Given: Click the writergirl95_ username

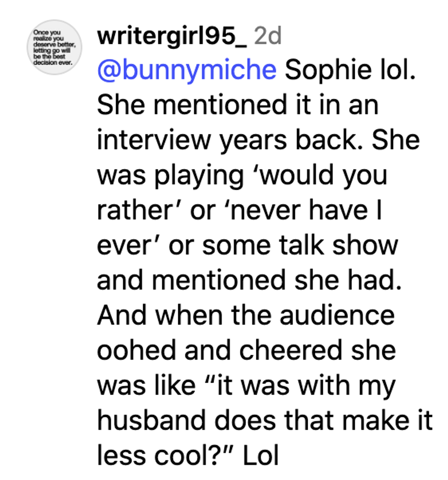Looking at the screenshot, I should coord(171,36).
